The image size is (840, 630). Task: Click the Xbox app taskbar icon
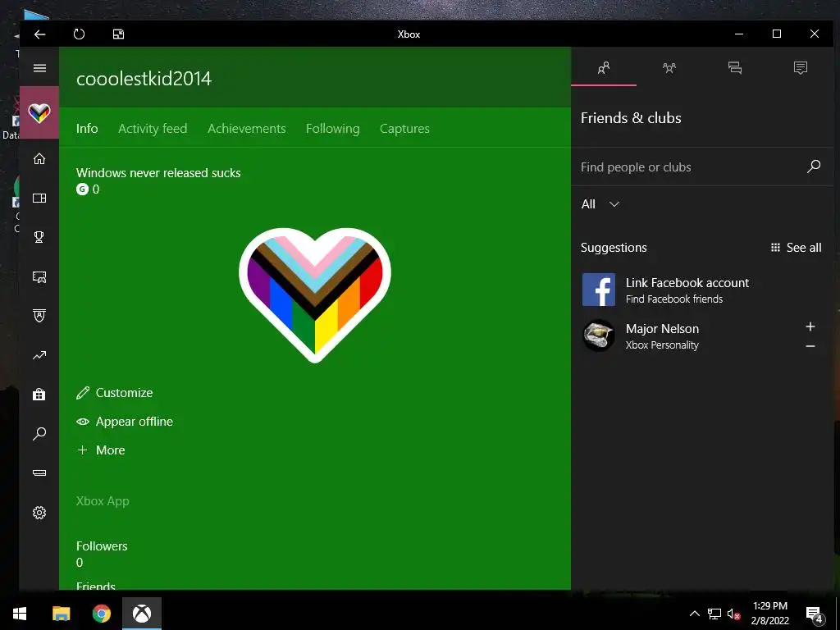[142, 614]
